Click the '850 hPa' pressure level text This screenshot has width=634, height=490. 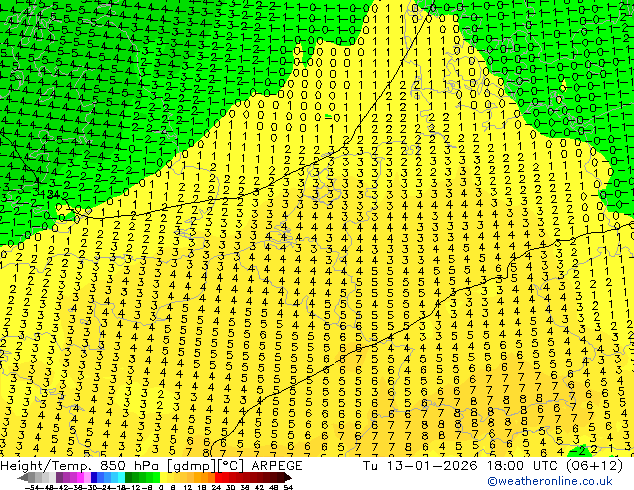(131, 466)
